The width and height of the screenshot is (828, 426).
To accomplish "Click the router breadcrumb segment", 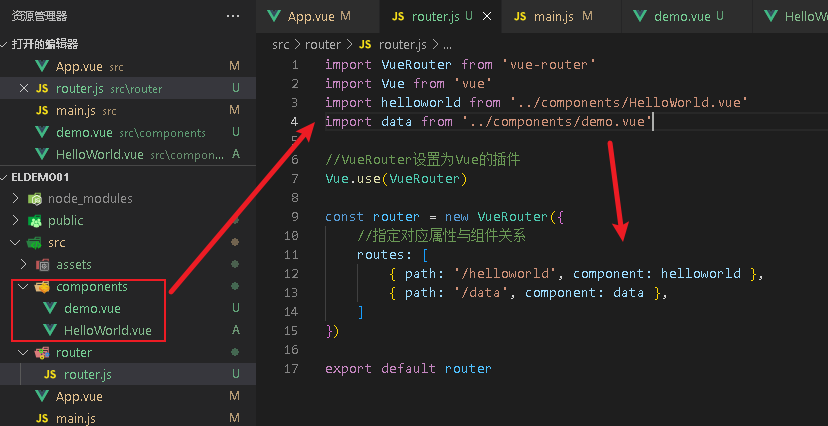I will [323, 45].
